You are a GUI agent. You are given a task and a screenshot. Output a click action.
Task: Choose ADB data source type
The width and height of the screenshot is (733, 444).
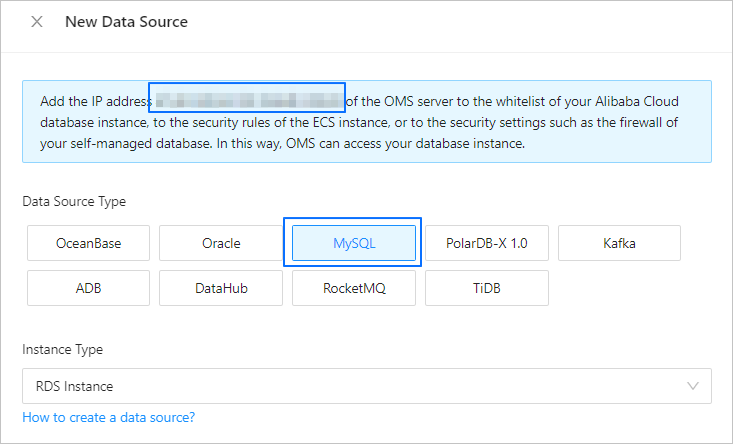pyautogui.click(x=88, y=288)
